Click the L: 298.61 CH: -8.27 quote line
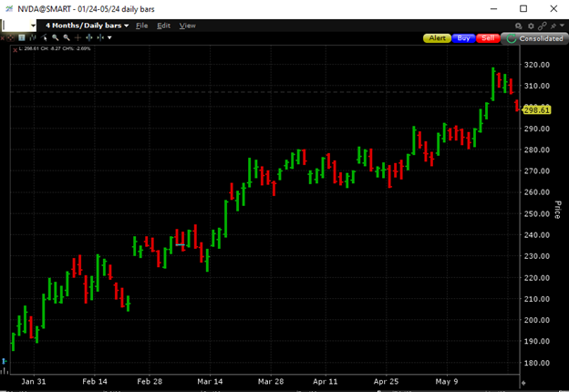This screenshot has height=392, width=569. (55, 48)
